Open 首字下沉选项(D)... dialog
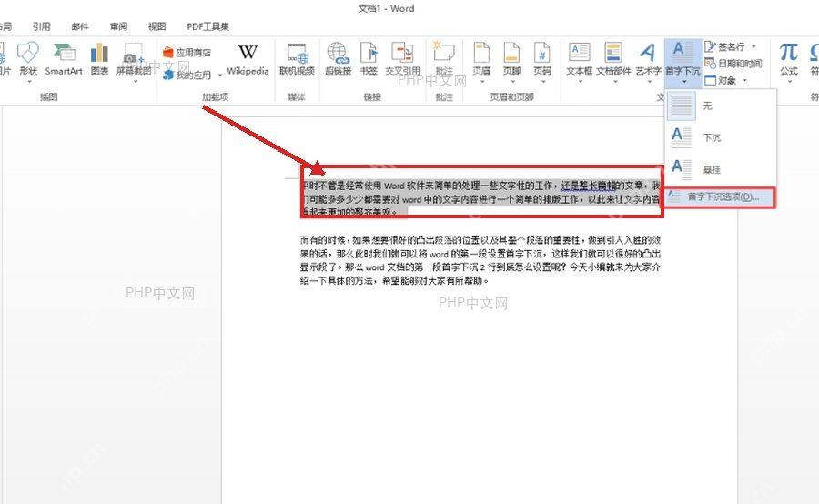Screen dimensions: 819x504 pyautogui.click(x=721, y=197)
